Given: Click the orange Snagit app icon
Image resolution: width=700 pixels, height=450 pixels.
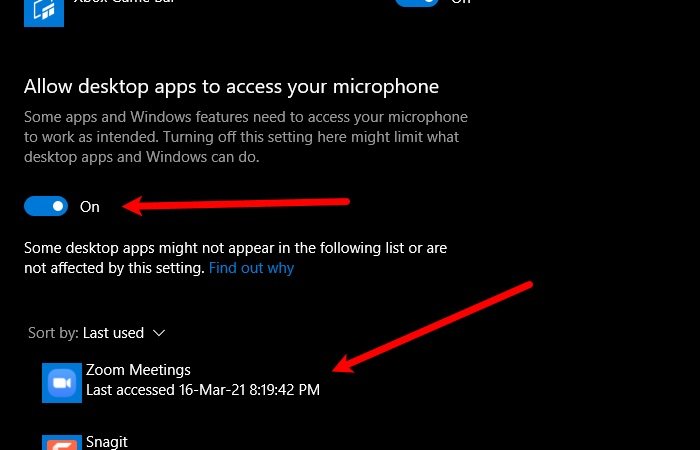Looking at the screenshot, I should [62, 442].
